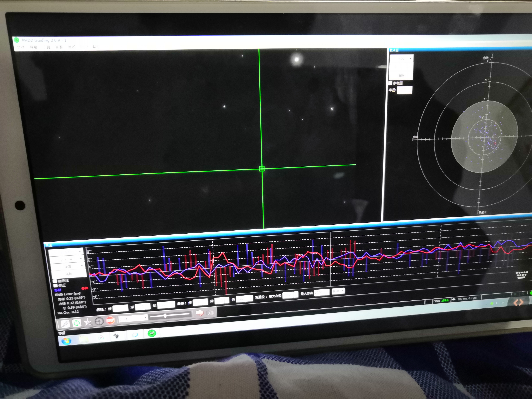The image size is (532, 399).
Task: Begin guiding with the crosshair target icon
Action: click(99, 321)
